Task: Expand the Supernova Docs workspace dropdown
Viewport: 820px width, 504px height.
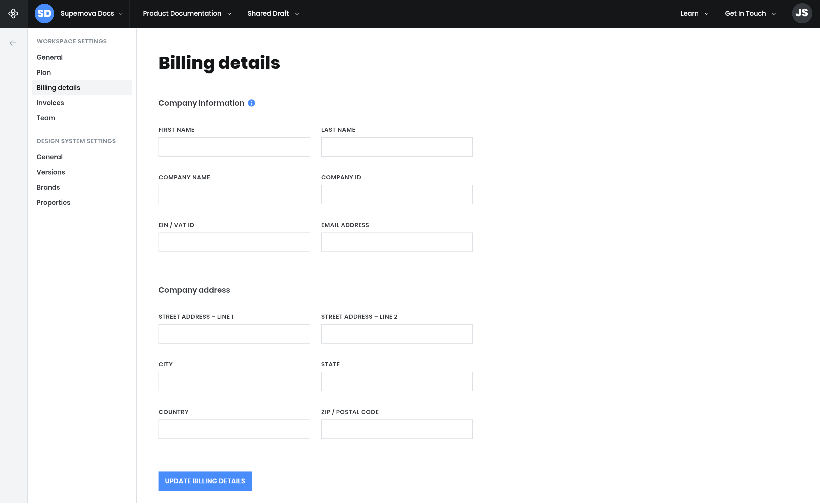Action: [x=92, y=14]
